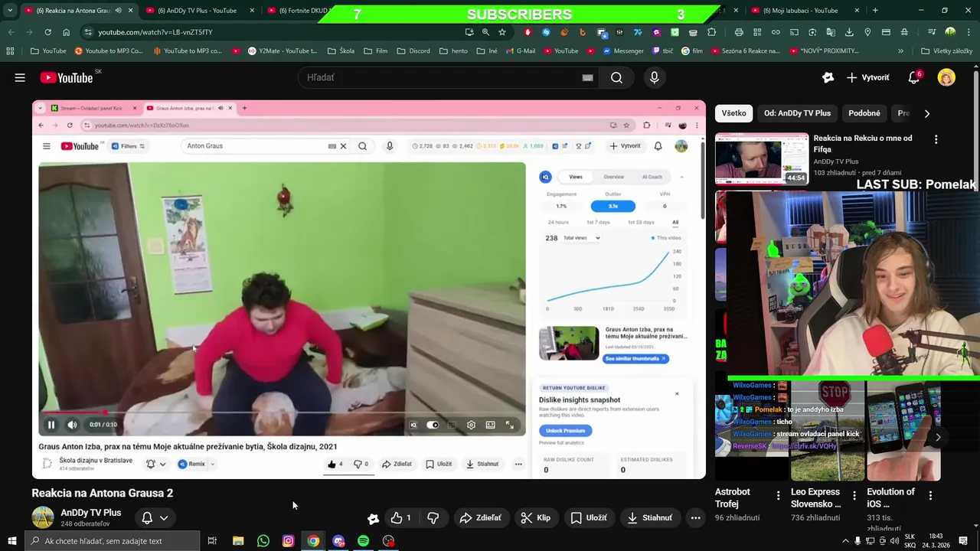The height and width of the screenshot is (551, 980).
Task: Open the Škola bookmarks folder
Action: pos(341,51)
